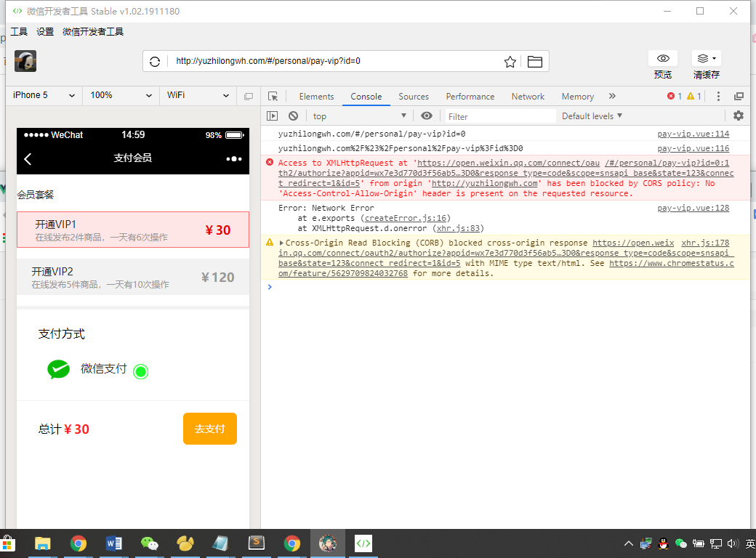Image resolution: width=756 pixels, height=558 pixels.
Task: Open Sublime Text from the taskbar
Action: pos(257,543)
